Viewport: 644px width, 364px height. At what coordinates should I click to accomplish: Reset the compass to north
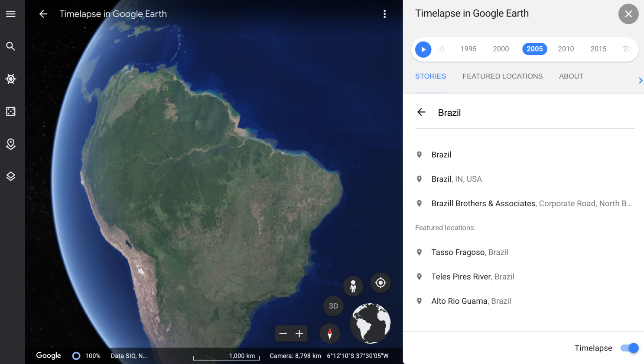tap(330, 334)
